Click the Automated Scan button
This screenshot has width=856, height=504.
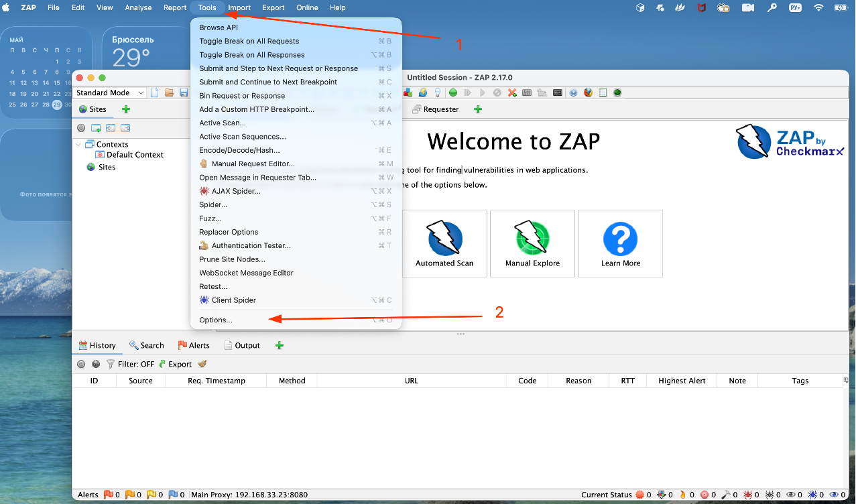(444, 243)
